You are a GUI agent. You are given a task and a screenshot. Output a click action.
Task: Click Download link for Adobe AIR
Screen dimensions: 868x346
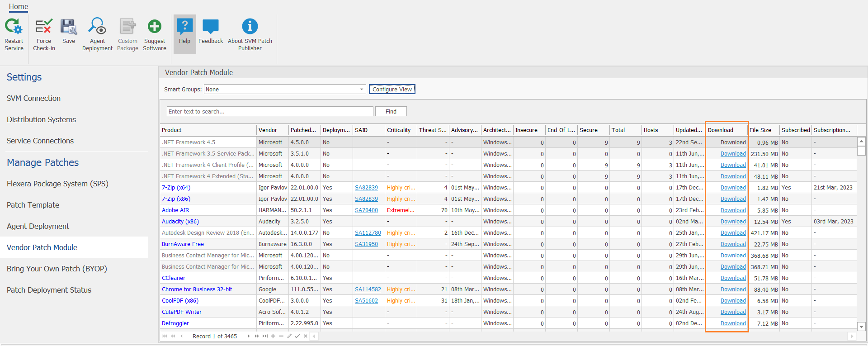[x=733, y=210]
